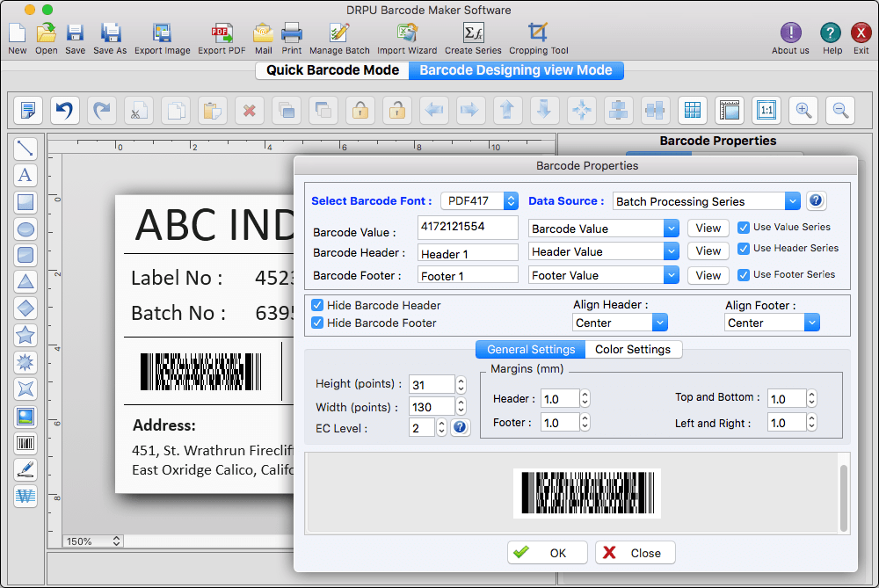Viewport: 879px width, 588px height.
Task: Click the lock object icon
Action: point(360,110)
